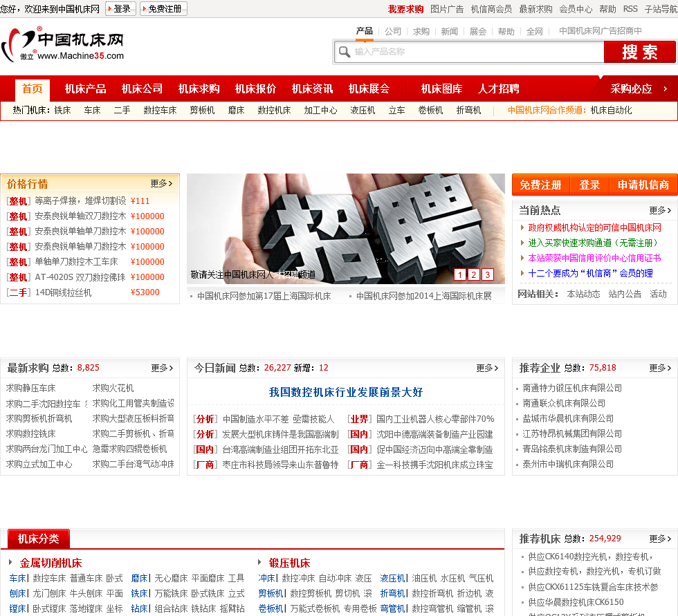Viewport: 678px width, 616px height.
Task: Click 申请机信商 orange button
Action: point(643,185)
